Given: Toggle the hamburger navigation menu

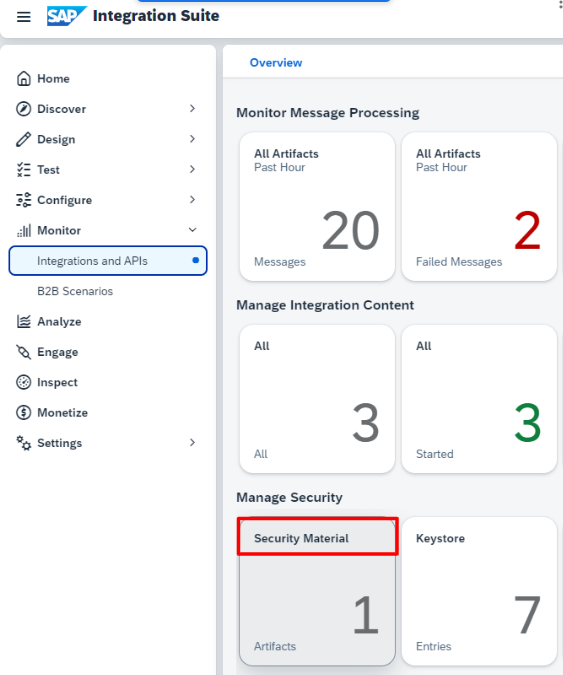Looking at the screenshot, I should point(24,17).
